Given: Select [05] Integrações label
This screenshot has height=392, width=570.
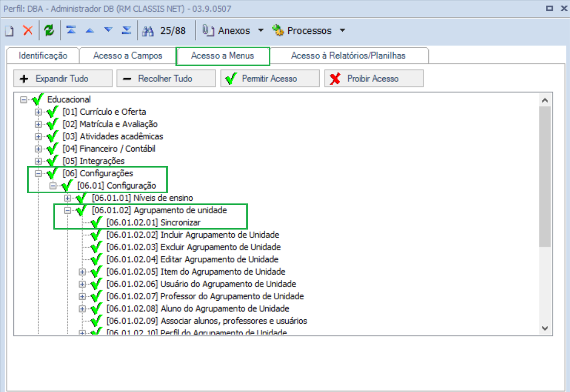Looking at the screenshot, I should (93, 161).
